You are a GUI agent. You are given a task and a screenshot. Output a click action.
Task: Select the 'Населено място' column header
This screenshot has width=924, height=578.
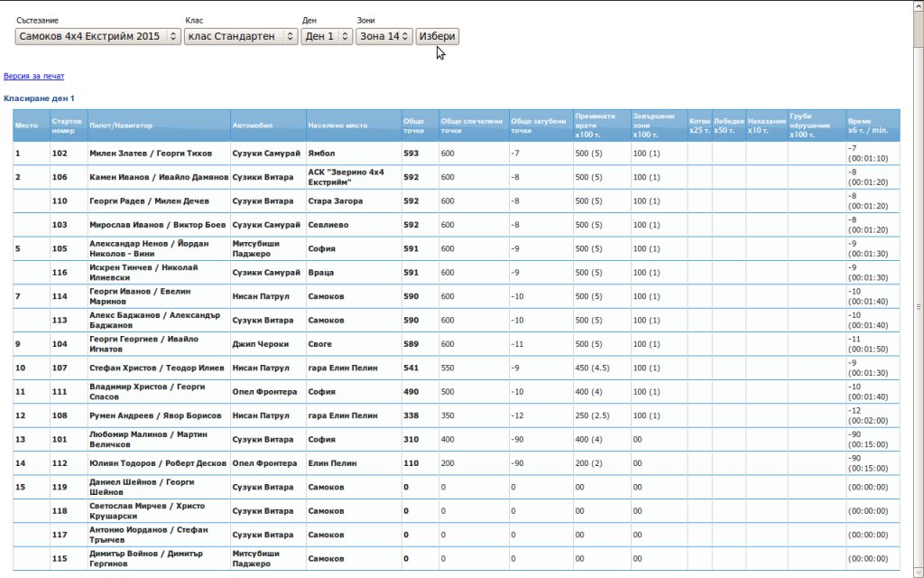click(337, 126)
